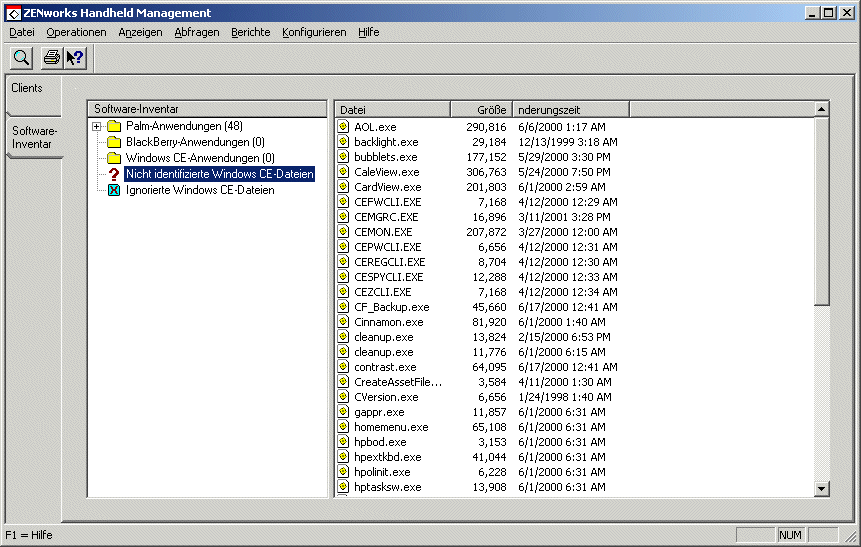
Task: Expand the Palm-Anwendungen tree node
Action: click(x=97, y=126)
